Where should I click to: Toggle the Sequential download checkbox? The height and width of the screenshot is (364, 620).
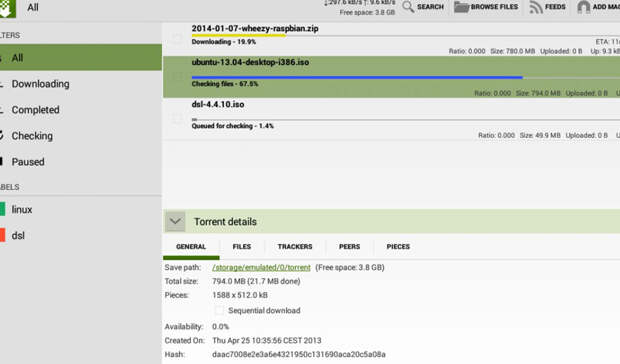[219, 311]
